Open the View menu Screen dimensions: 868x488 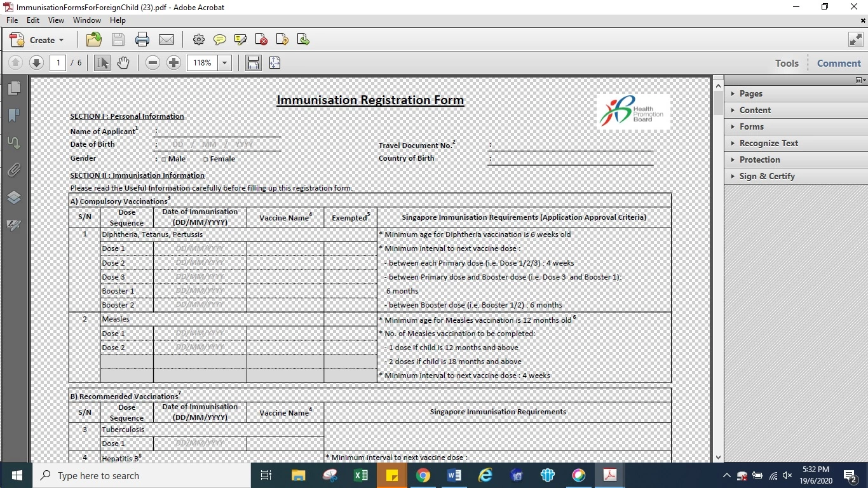click(x=56, y=20)
